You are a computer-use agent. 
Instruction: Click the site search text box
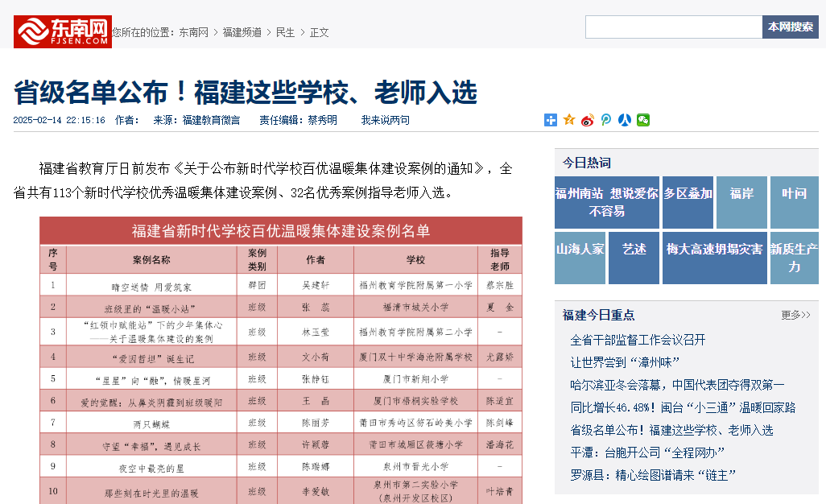(673, 27)
